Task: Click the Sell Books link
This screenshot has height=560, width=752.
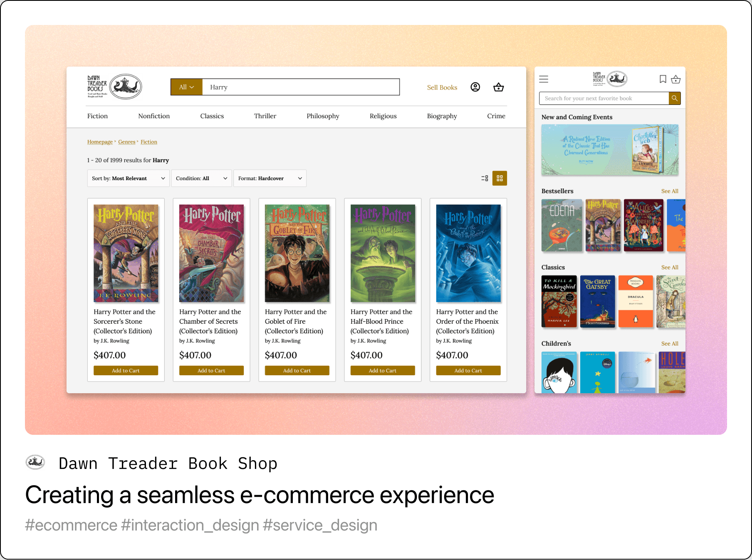Action: click(442, 87)
